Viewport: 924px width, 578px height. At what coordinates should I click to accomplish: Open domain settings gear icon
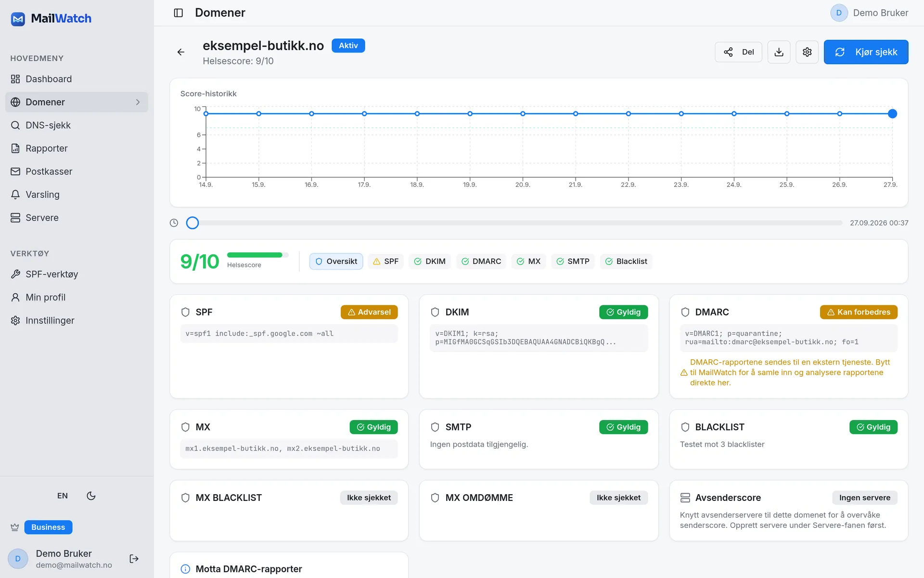coord(807,52)
